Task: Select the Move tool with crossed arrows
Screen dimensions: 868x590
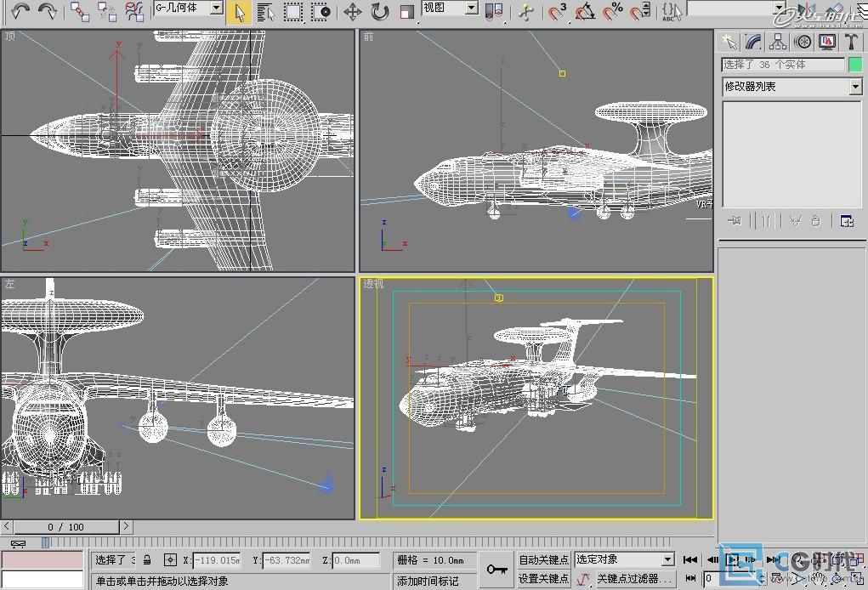Action: point(352,12)
